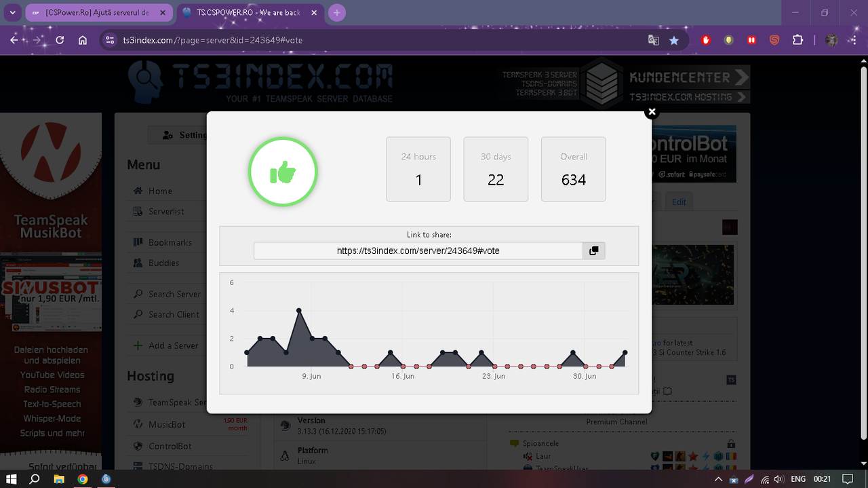Click the red pause-style extension icon
The width and height of the screenshot is (868, 488).
751,40
